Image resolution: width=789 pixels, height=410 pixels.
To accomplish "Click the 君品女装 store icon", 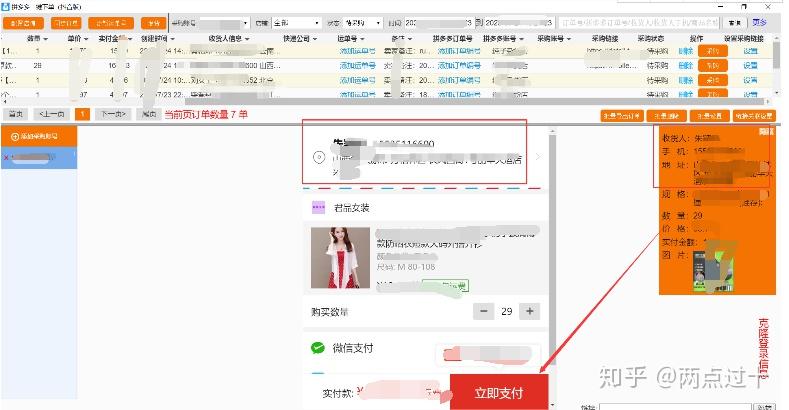I will point(318,207).
